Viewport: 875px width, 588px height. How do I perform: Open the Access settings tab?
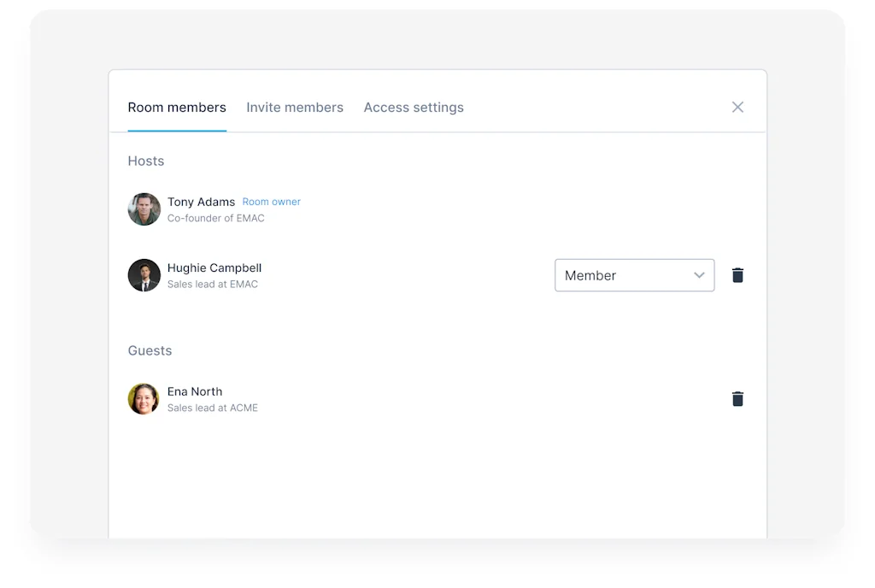click(414, 107)
